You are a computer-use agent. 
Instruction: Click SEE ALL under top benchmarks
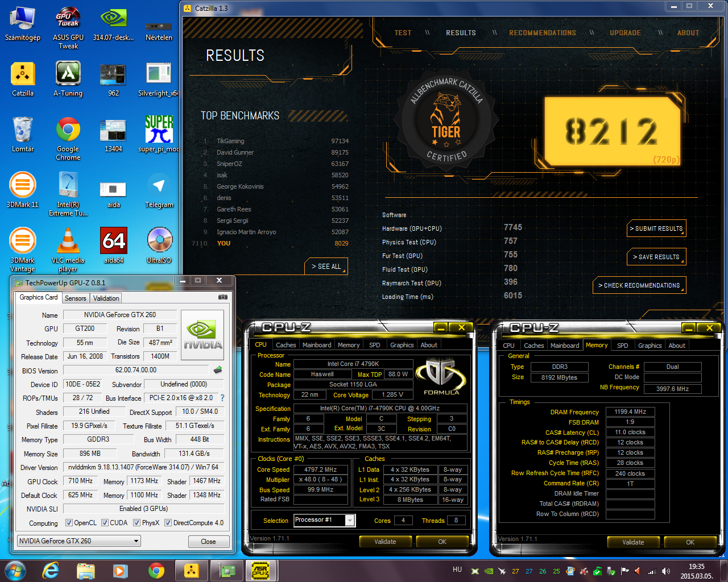pos(326,266)
